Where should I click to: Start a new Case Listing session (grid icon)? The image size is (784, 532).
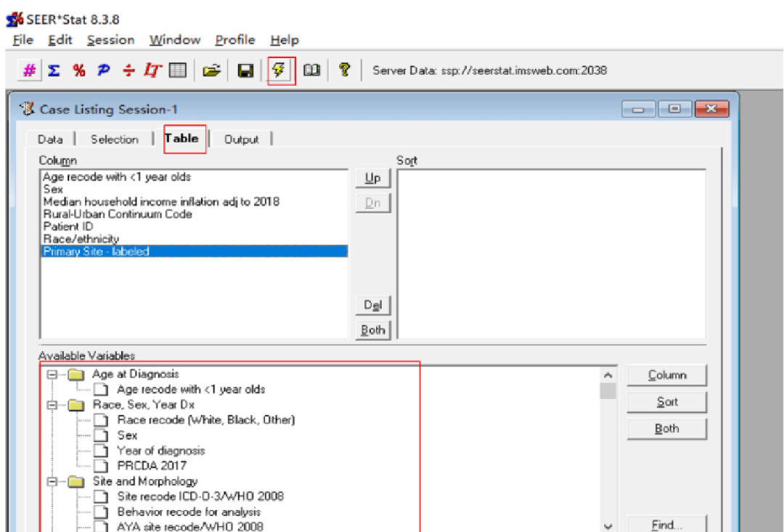[178, 70]
